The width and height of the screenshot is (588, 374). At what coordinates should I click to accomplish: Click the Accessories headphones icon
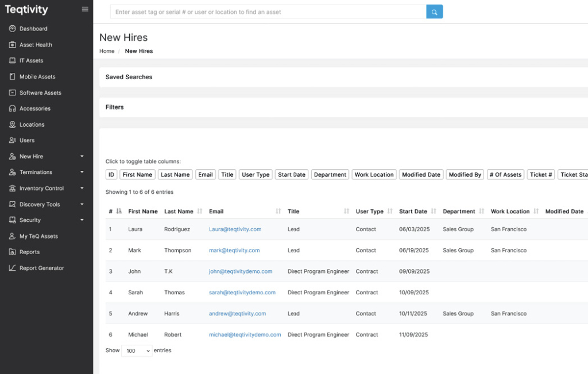pos(13,108)
